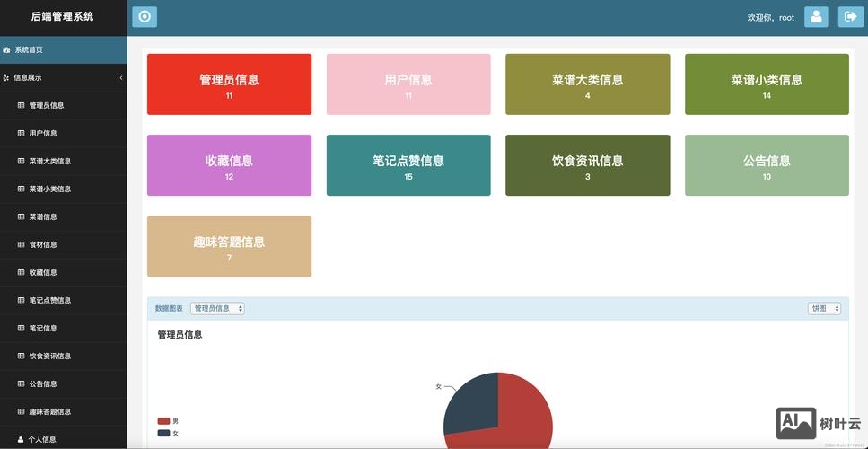
Task: Open the 菜谱大类信息 card
Action: tap(587, 84)
